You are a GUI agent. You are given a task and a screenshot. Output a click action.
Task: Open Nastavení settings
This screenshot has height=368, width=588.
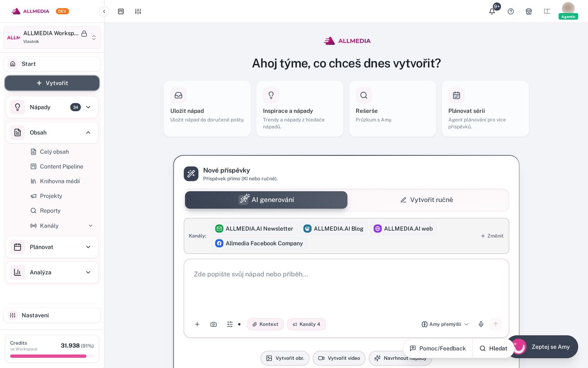[x=52, y=315]
